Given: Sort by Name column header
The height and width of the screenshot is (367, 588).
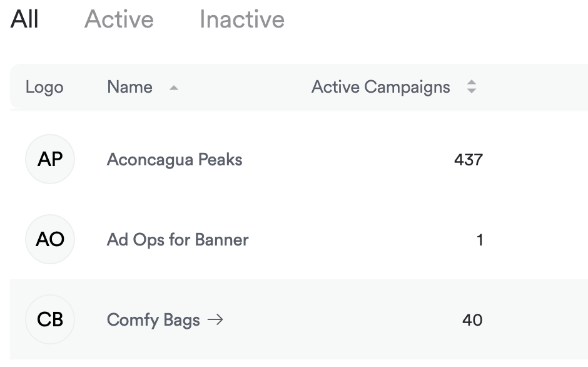Looking at the screenshot, I should [x=129, y=87].
